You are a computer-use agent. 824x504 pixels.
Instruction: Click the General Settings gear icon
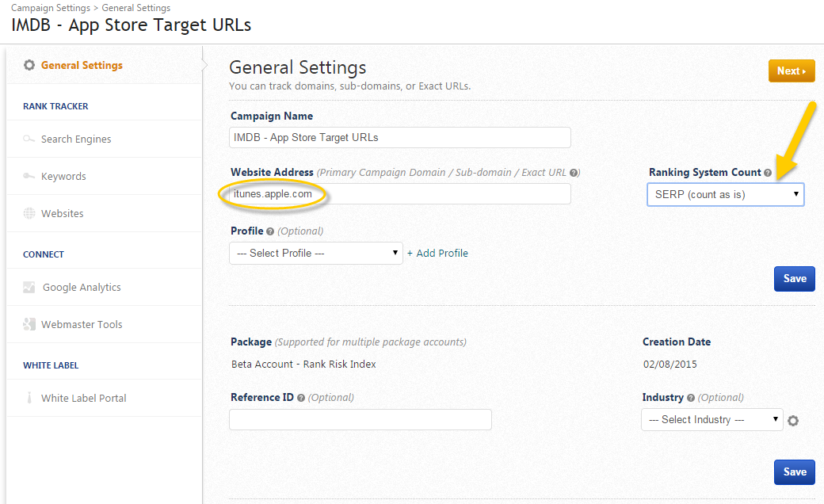[29, 65]
